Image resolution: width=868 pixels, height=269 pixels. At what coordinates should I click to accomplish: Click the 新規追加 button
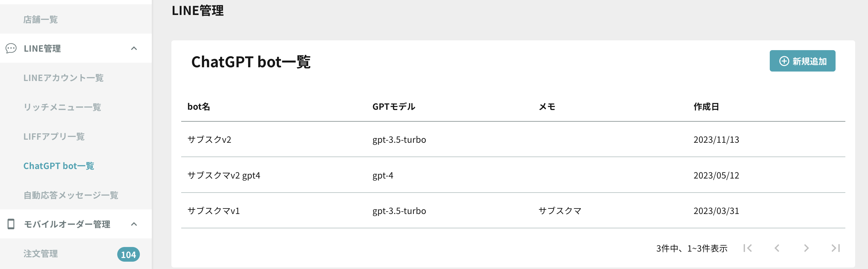(x=802, y=61)
